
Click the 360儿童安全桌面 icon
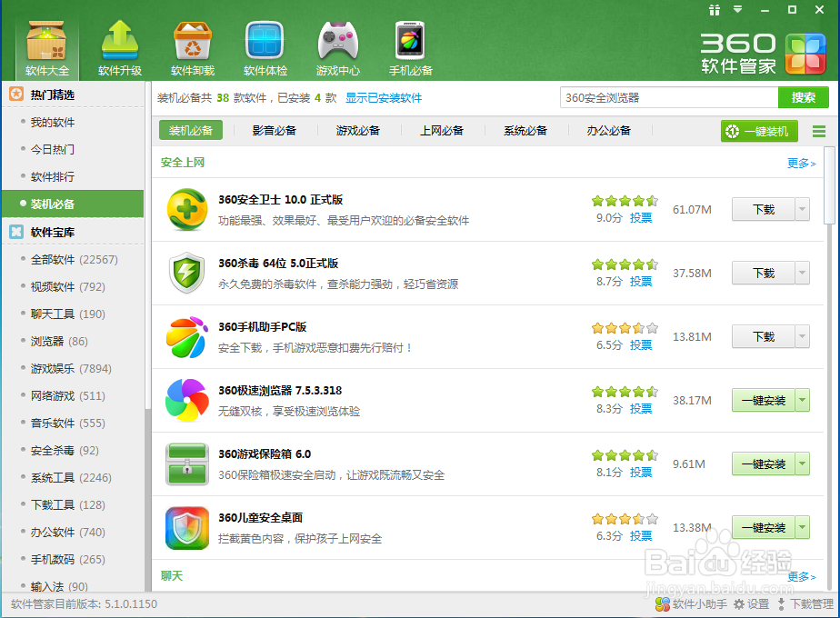[x=187, y=528]
